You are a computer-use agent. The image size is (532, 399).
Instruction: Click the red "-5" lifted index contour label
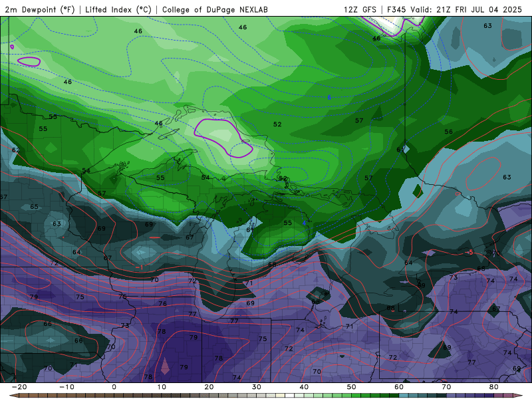(x=469, y=253)
